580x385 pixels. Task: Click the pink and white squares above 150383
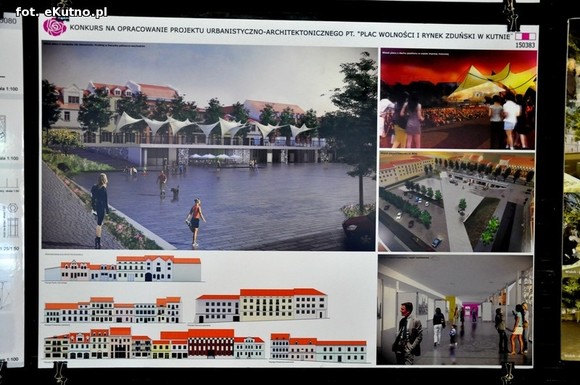click(525, 36)
